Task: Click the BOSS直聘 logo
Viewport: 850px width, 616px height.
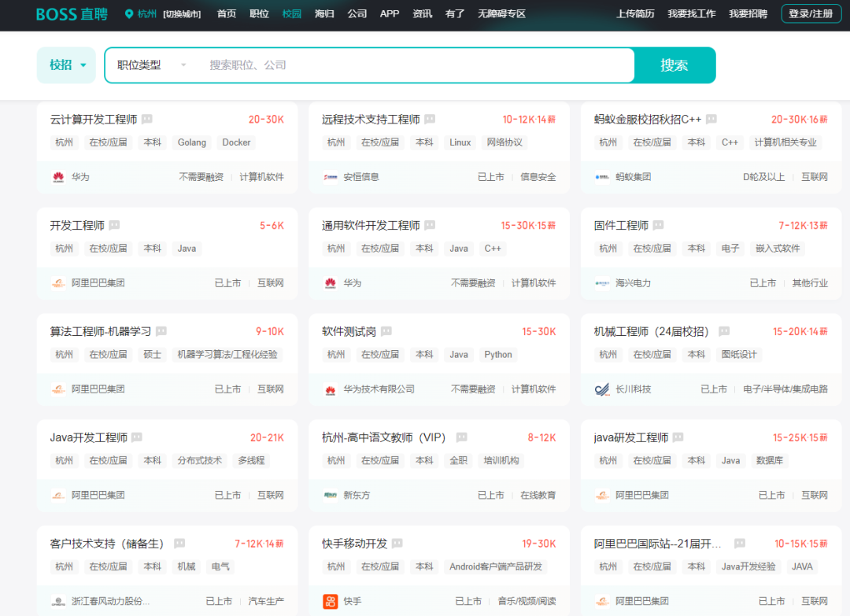Action: point(72,14)
